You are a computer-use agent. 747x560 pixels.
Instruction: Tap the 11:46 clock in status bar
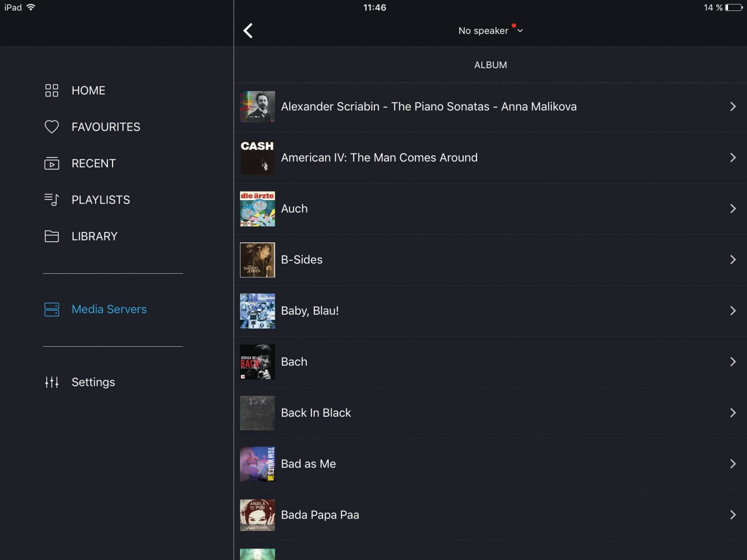tap(374, 7)
